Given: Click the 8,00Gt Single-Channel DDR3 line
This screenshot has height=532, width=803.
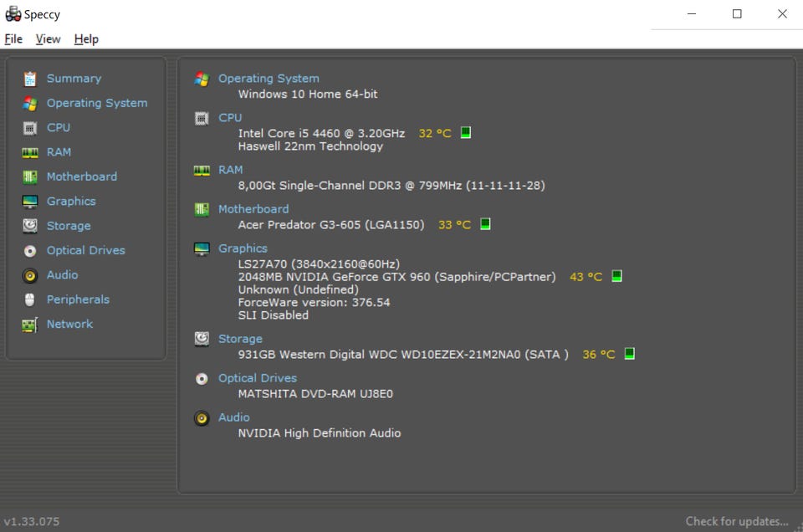Looking at the screenshot, I should tap(391, 186).
